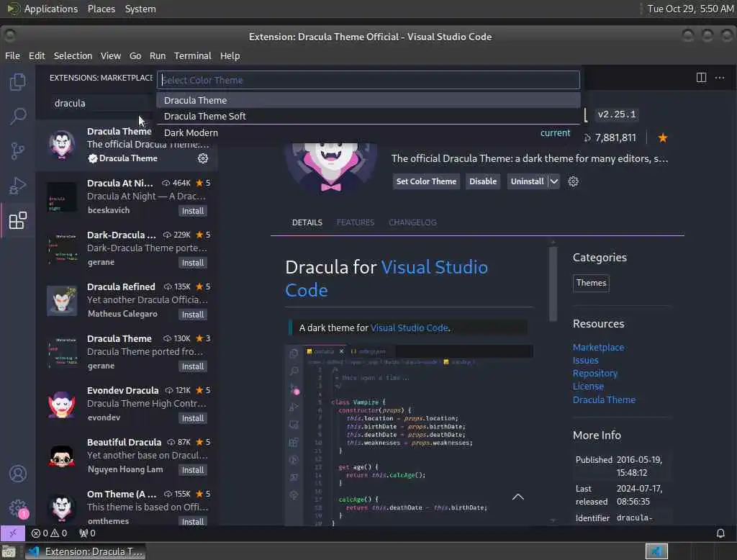The height and width of the screenshot is (560, 737).
Task: Click the ports forwarded status bar item
Action: click(x=87, y=533)
